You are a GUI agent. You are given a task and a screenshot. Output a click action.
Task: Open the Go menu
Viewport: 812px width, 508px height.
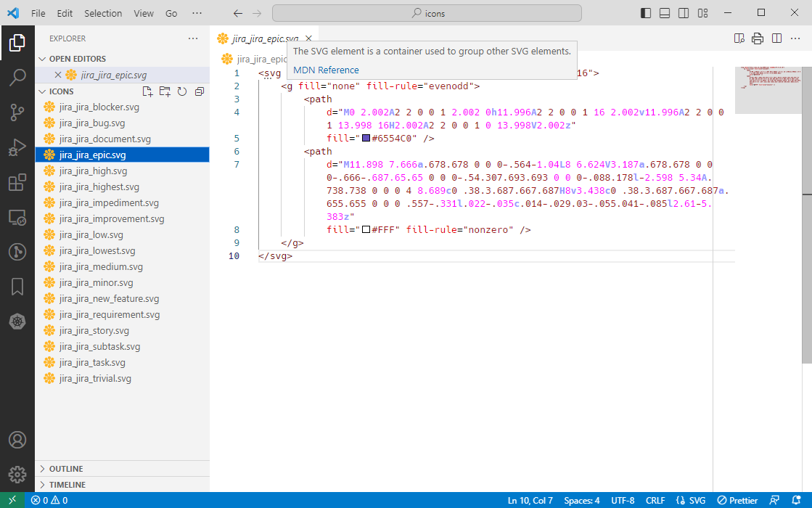click(171, 14)
